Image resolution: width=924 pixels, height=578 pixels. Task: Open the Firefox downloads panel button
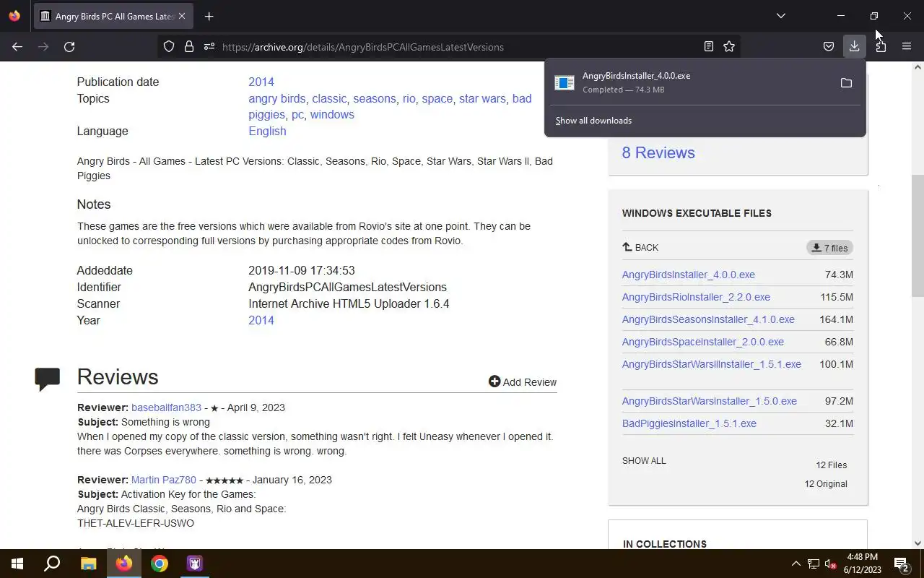[x=854, y=46]
